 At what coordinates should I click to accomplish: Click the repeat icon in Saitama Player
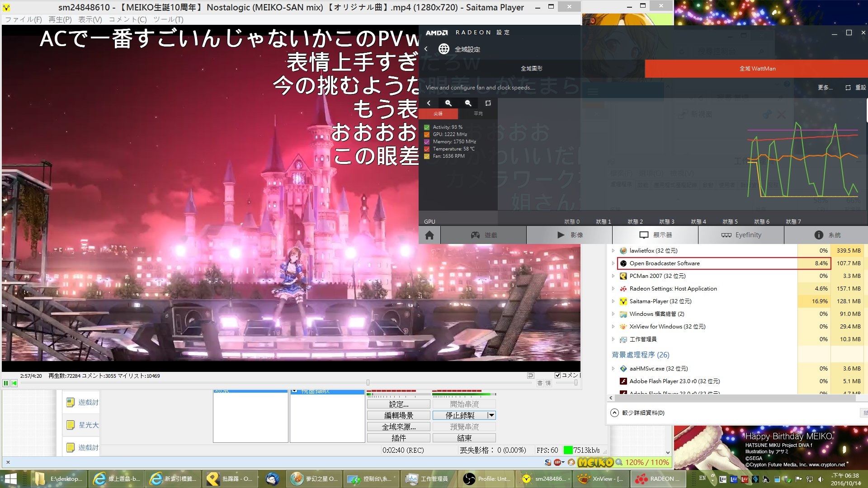[530, 375]
